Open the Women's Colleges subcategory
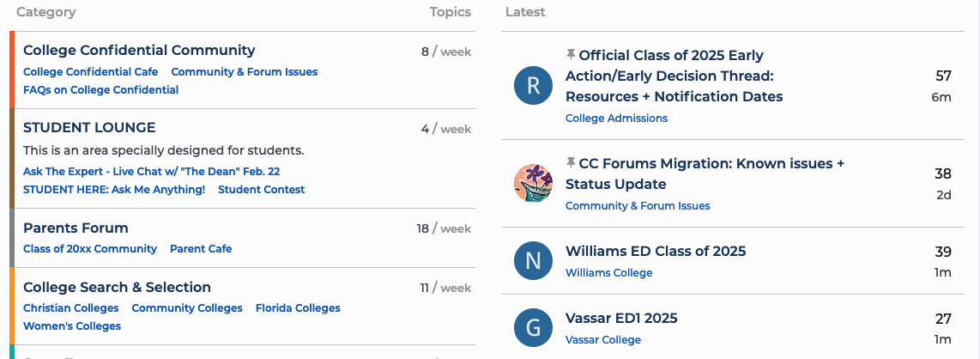This screenshot has height=359, width=980. click(72, 326)
